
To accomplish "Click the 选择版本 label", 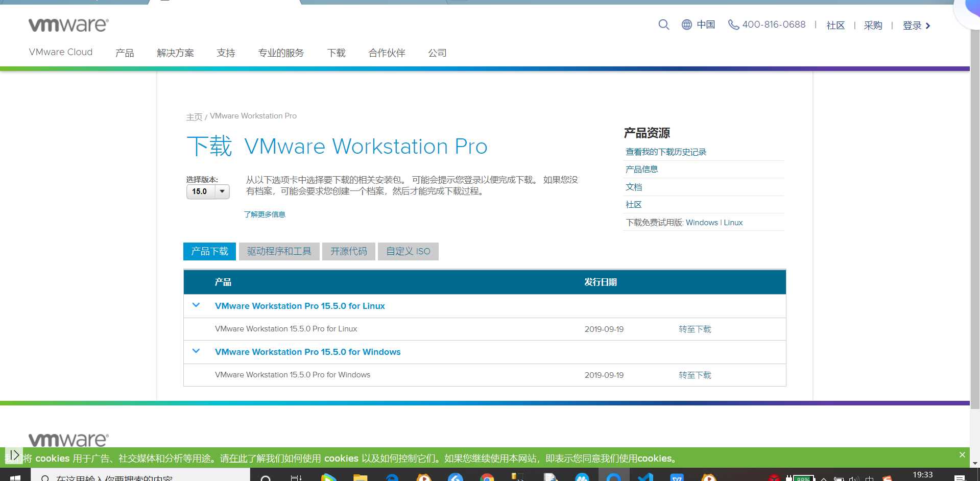I will pyautogui.click(x=202, y=179).
